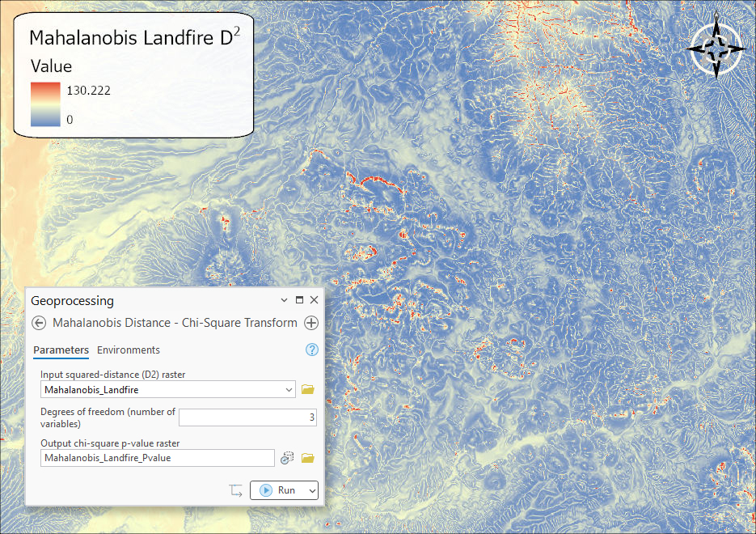Click the output raster options icon
Image resolution: width=756 pixels, height=534 pixels.
point(287,458)
